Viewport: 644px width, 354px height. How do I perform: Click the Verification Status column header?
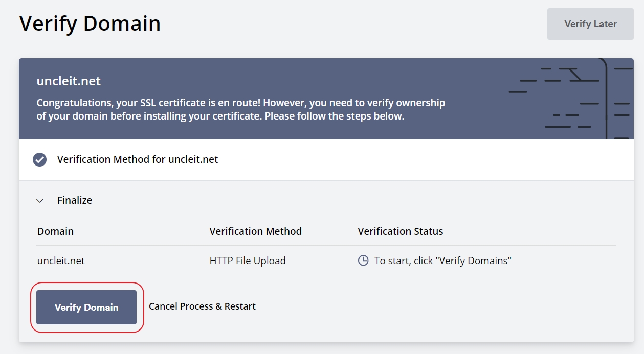point(400,231)
